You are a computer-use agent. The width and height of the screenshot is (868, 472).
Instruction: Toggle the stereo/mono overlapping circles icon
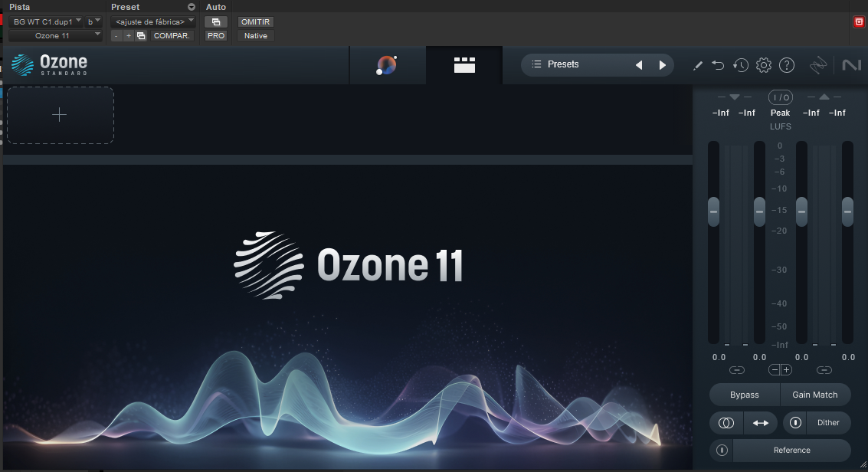point(726,423)
